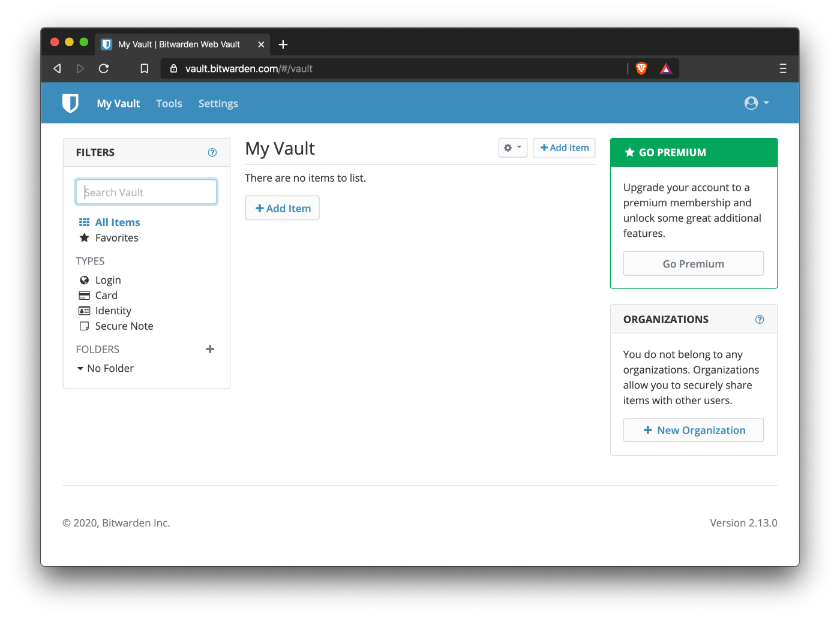Close the My Vault browser tab

(x=261, y=44)
